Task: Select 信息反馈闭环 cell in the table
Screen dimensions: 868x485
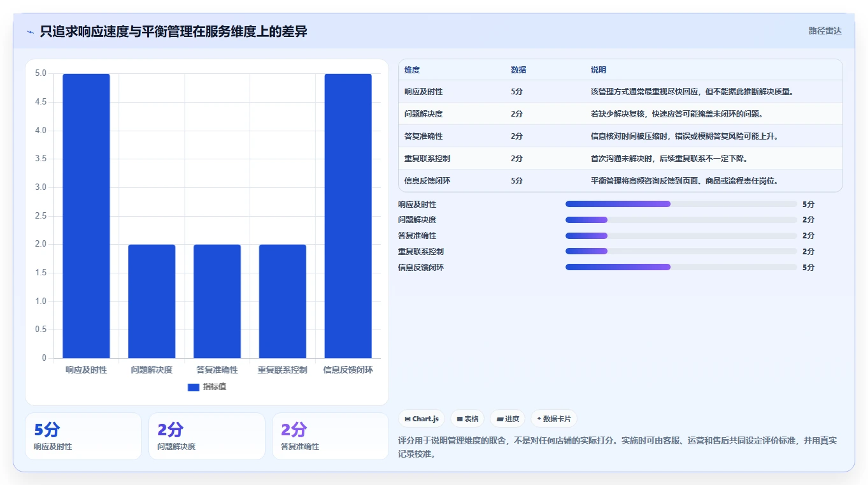Action: [x=427, y=181]
